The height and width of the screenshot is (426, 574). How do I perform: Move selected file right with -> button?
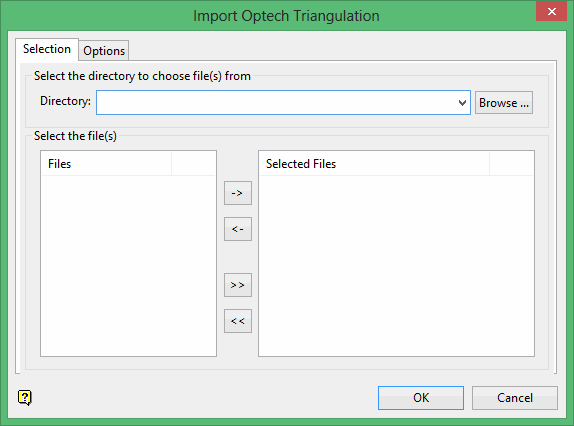coord(238,193)
